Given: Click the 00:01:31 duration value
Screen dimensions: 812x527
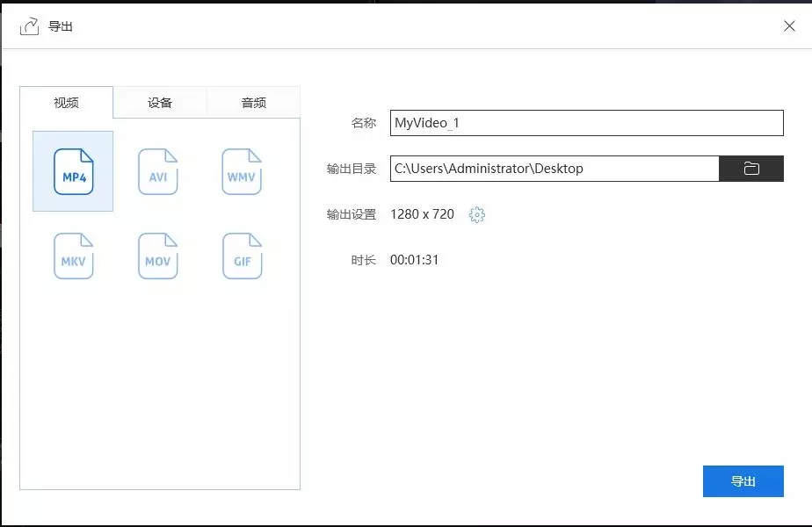Looking at the screenshot, I should click(414, 260).
